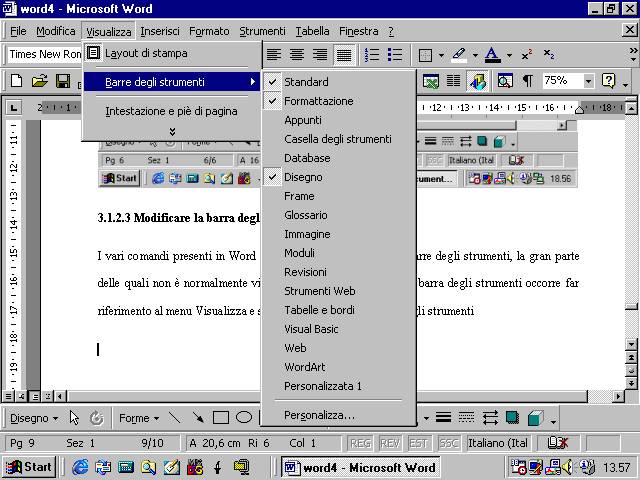Screen dimensions: 640x480
Task: Apply the highlighter pen tool
Action: 459,55
